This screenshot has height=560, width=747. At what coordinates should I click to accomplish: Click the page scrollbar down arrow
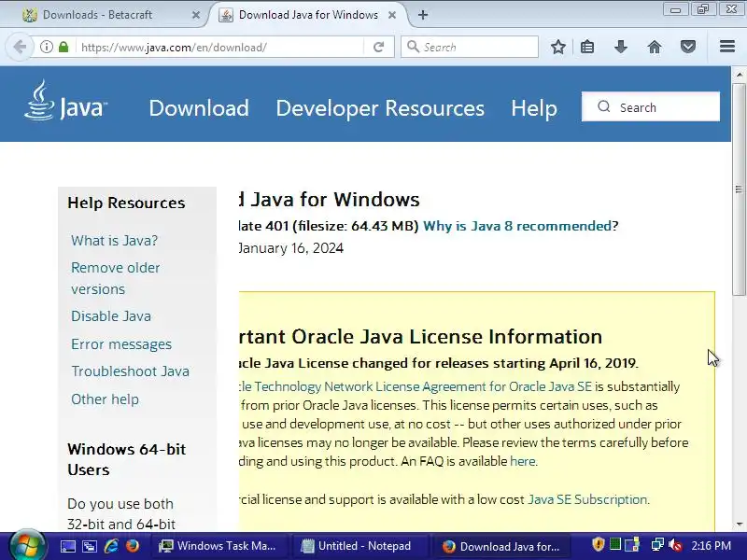click(739, 525)
